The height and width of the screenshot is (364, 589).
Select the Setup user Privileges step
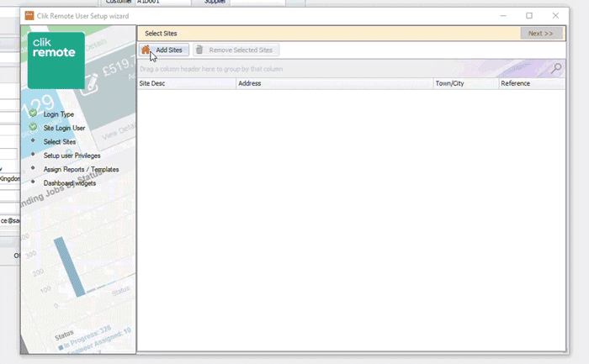(72, 156)
